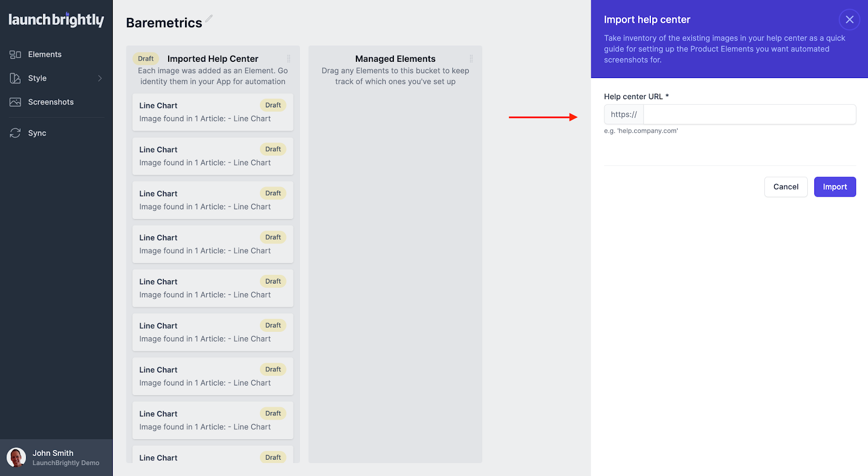Click the launchbrightly logo
This screenshot has width=868, height=476.
point(56,20)
